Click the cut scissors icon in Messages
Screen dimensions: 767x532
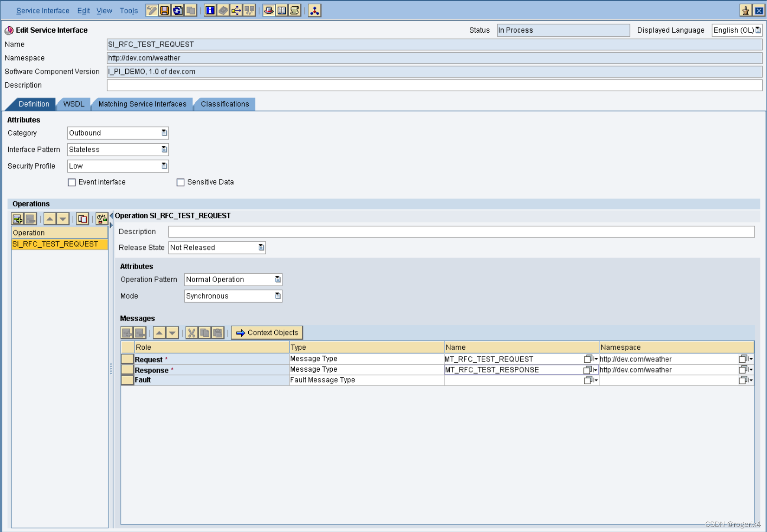(192, 333)
